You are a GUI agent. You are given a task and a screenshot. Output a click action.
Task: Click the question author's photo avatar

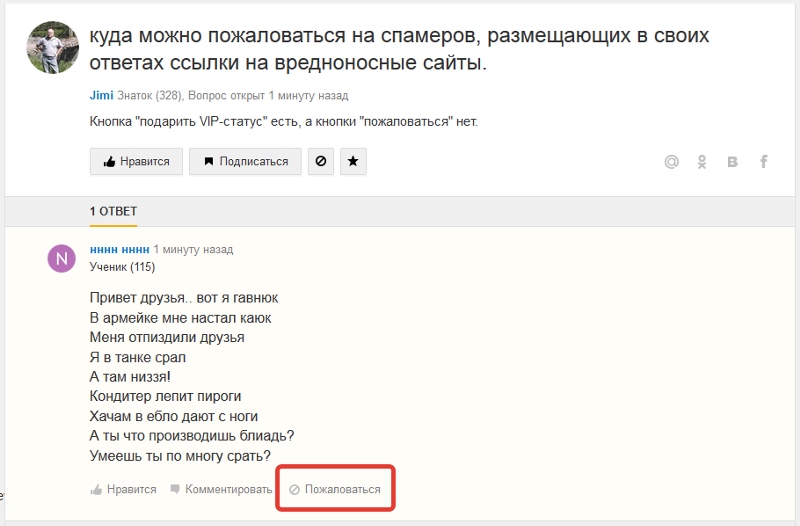pos(53,47)
